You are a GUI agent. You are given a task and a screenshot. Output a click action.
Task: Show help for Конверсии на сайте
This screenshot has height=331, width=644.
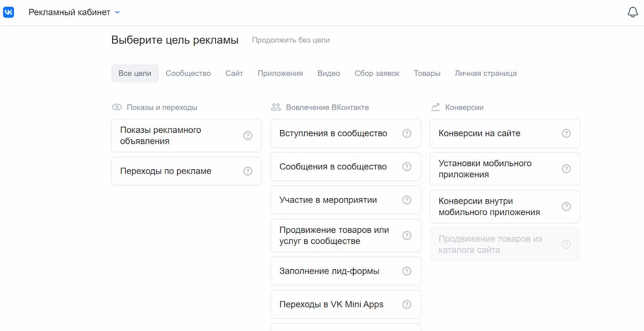[566, 133]
